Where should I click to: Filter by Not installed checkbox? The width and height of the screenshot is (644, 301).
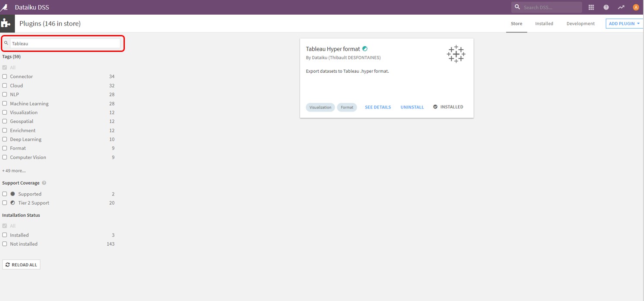[5, 244]
